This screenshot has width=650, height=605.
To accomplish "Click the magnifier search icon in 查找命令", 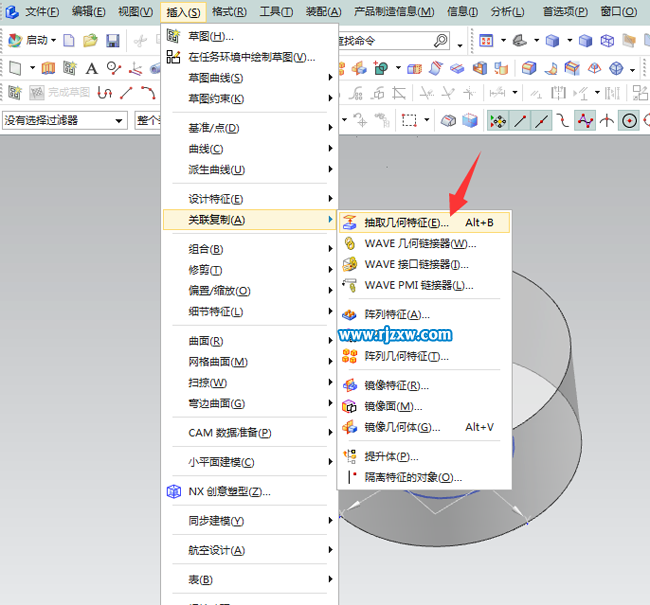I will click(441, 40).
